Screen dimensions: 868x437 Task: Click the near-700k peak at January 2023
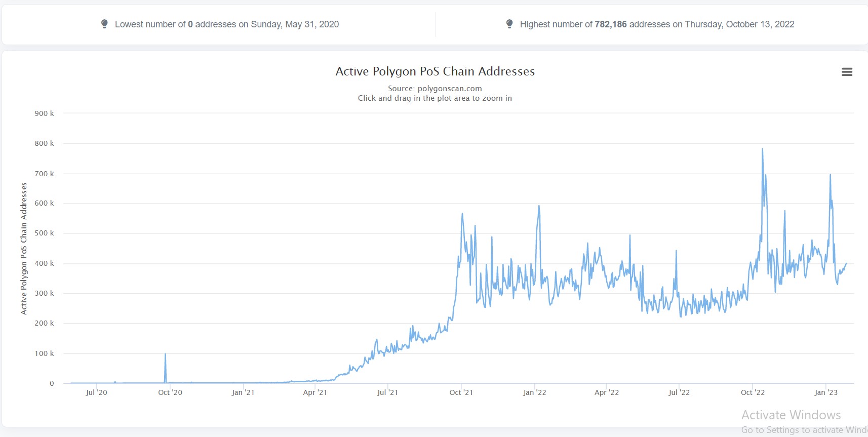click(830, 175)
